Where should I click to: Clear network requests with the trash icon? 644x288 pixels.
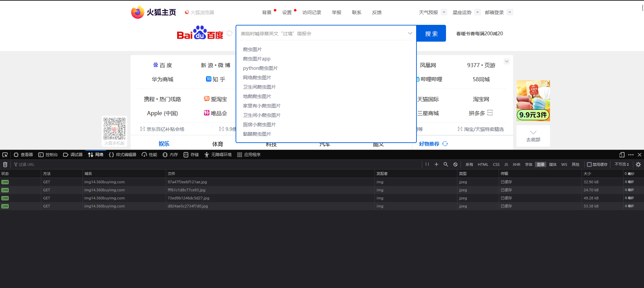[x=5, y=164]
